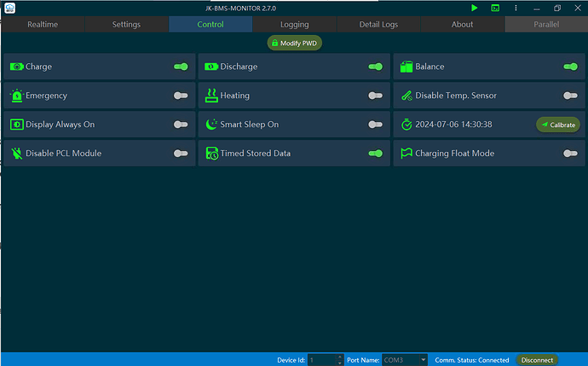Click the Heating steam icon

click(211, 96)
